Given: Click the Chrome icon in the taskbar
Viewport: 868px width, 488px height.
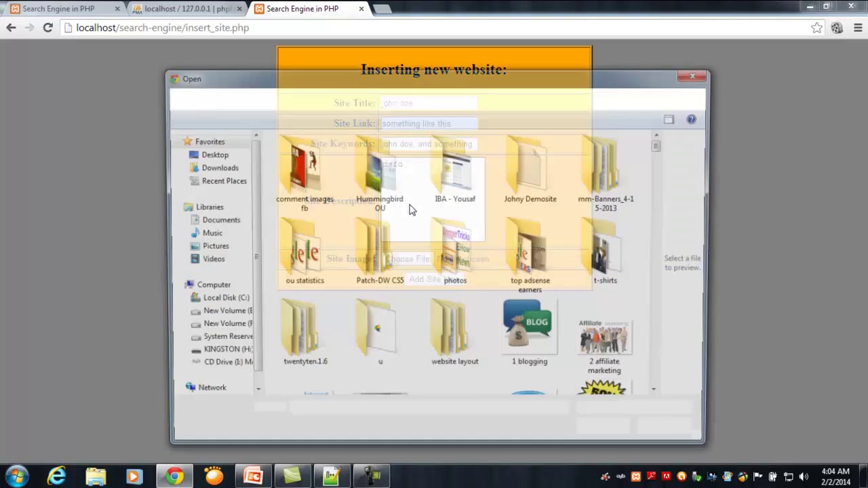Looking at the screenshot, I should pos(174,476).
